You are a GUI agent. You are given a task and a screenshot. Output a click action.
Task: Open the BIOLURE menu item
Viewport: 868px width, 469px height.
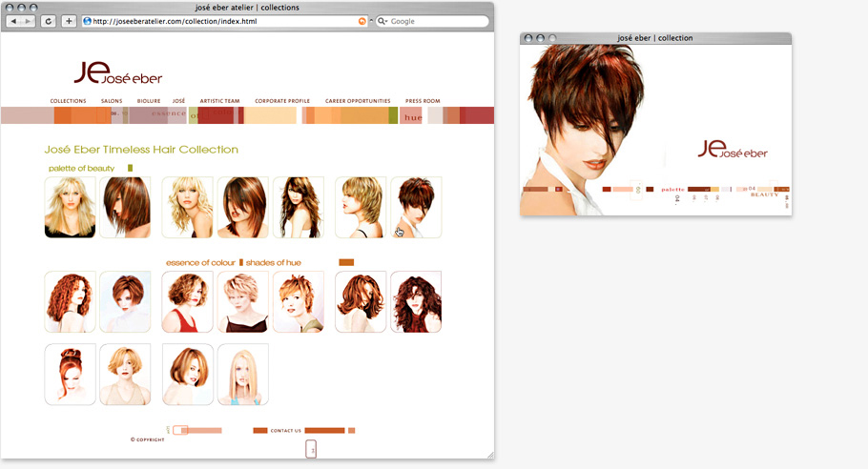(x=149, y=101)
